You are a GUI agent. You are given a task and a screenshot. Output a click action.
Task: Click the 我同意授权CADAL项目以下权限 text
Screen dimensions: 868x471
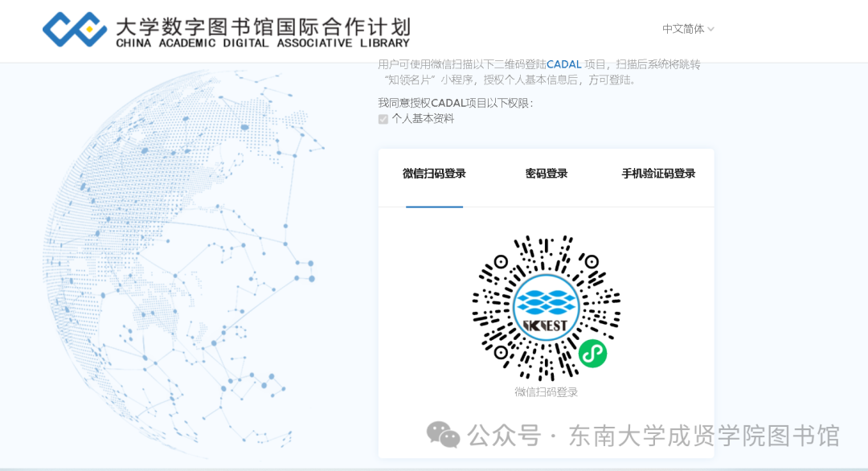coord(456,103)
